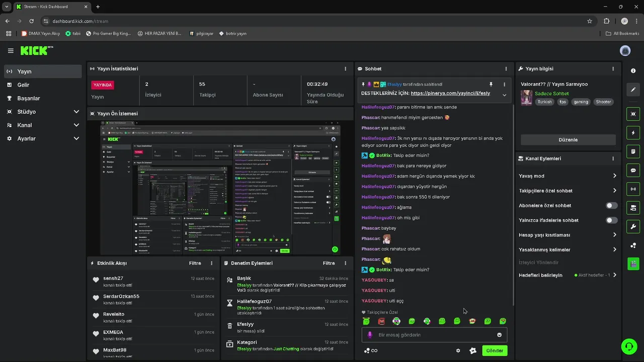Toggle the document panel icon in the right toolbar
The height and width of the screenshot is (362, 644).
(x=633, y=151)
